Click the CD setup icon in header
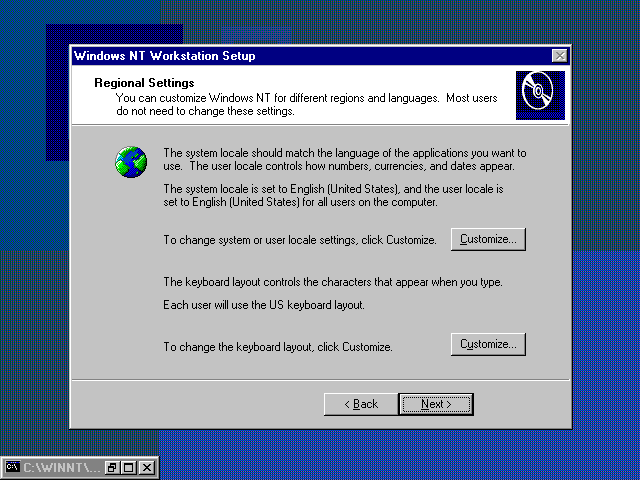This screenshot has width=640, height=480. 540,95
